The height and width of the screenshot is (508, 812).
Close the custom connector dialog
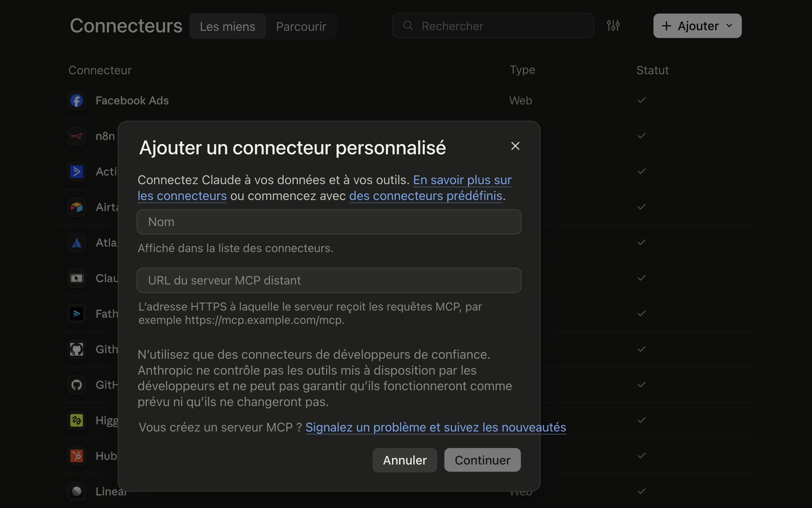pos(515,146)
